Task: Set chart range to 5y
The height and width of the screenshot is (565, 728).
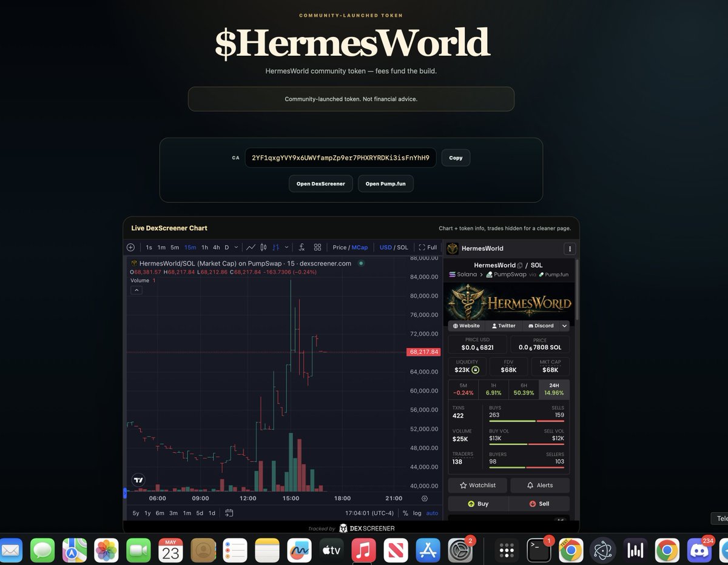Action: [136, 513]
